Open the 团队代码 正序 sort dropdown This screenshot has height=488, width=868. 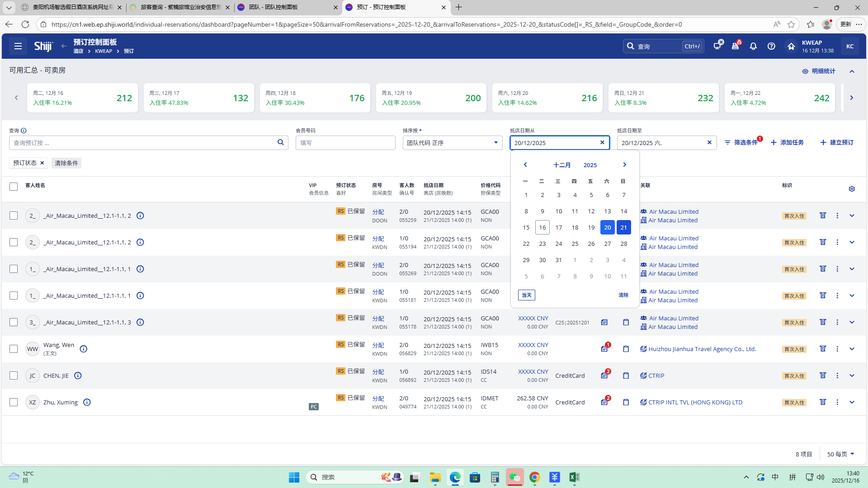coord(452,143)
